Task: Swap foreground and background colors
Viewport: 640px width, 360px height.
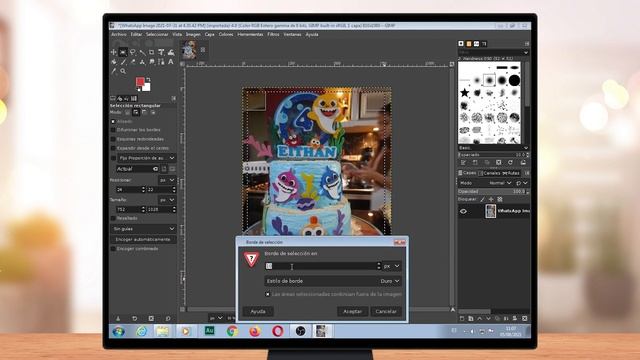Action: tap(149, 79)
